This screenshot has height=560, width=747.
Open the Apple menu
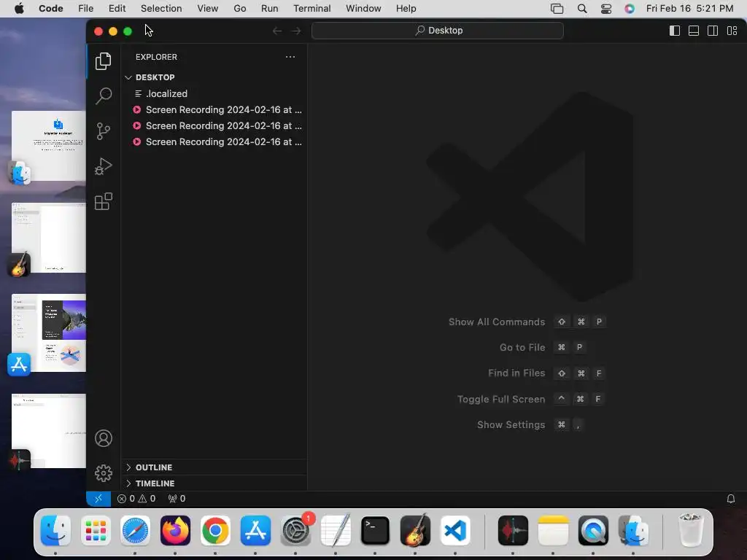[19, 9]
